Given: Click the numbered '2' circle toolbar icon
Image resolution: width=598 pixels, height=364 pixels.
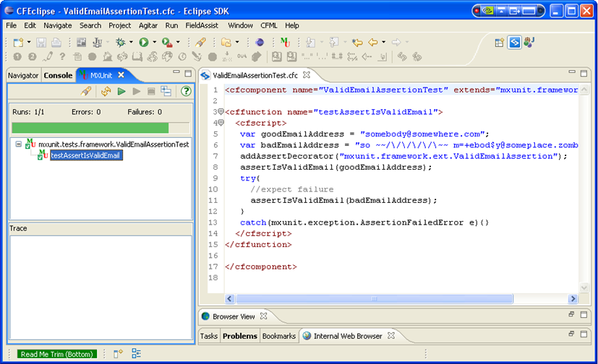Looking at the screenshot, I should pyautogui.click(x=33, y=57).
